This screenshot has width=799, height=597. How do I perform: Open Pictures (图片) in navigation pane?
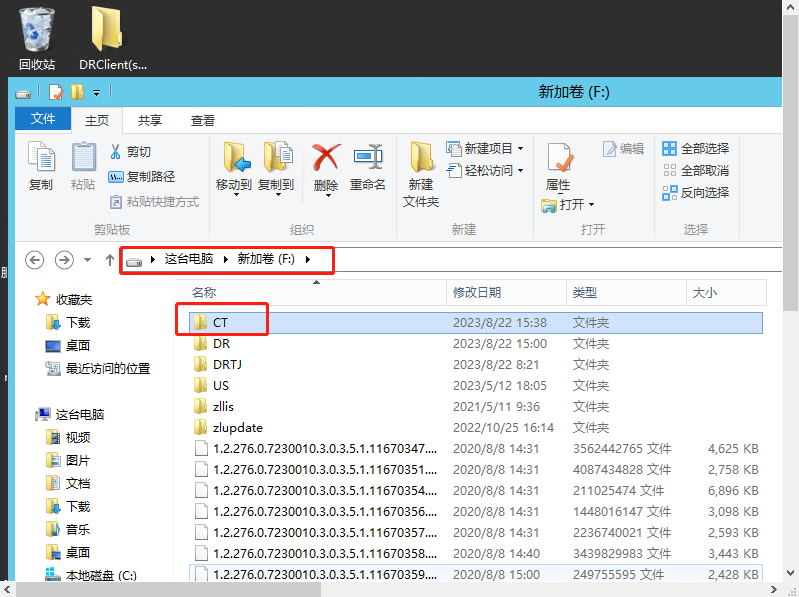tap(68, 460)
